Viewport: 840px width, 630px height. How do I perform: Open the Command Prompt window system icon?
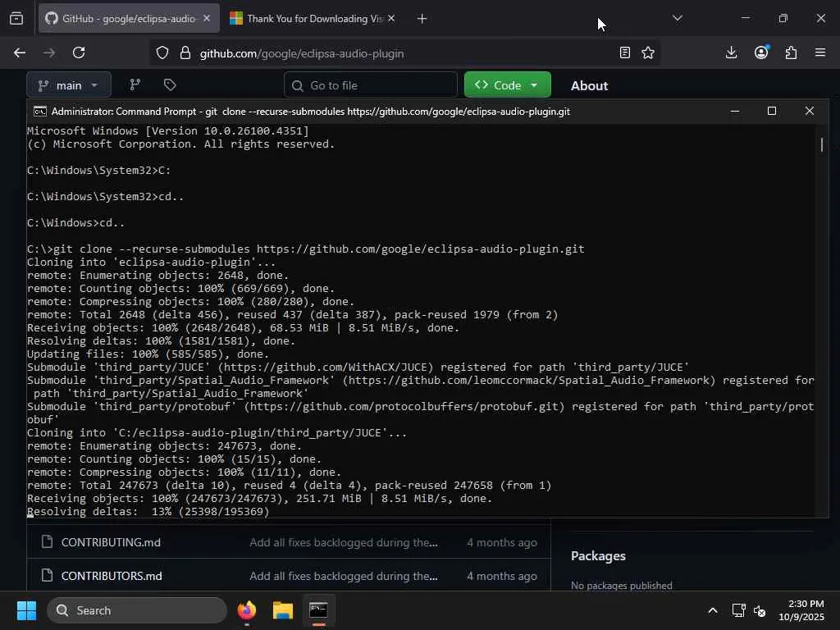point(39,112)
